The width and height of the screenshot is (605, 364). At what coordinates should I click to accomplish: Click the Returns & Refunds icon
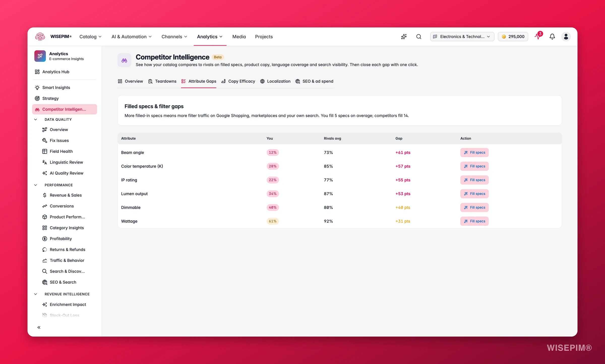45,249
